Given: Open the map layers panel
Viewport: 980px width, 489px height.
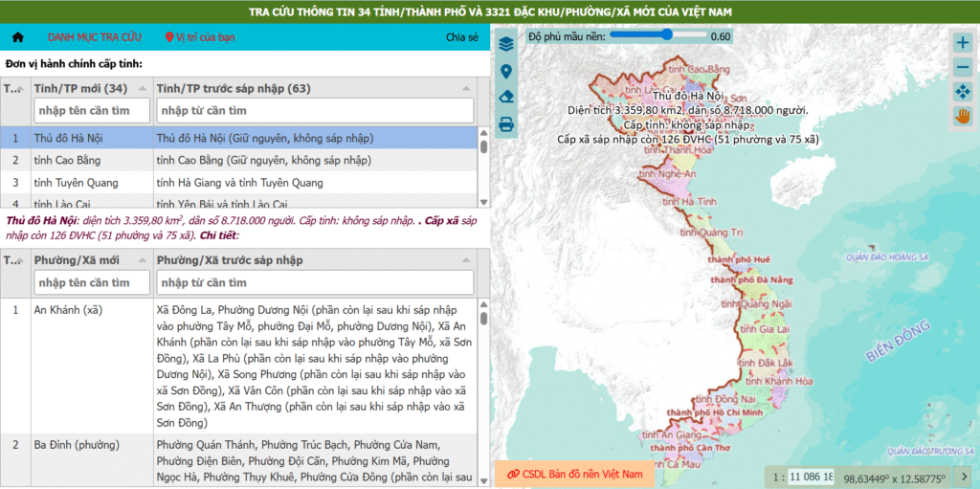Looking at the screenshot, I should [x=506, y=44].
